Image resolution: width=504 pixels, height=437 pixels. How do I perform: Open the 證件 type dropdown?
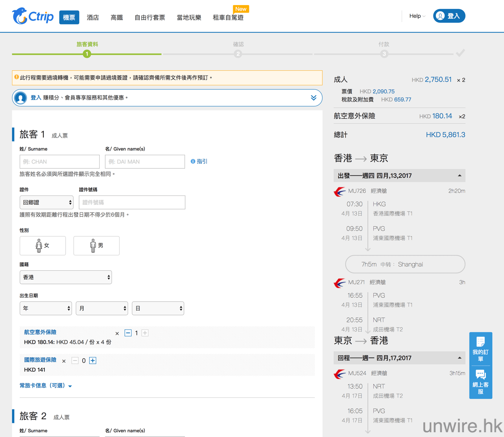[46, 203]
